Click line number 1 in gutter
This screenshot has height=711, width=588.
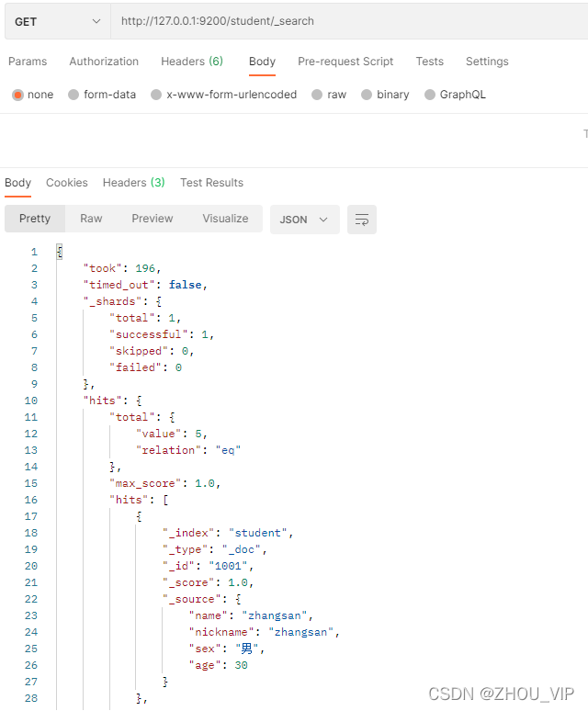pyautogui.click(x=34, y=252)
